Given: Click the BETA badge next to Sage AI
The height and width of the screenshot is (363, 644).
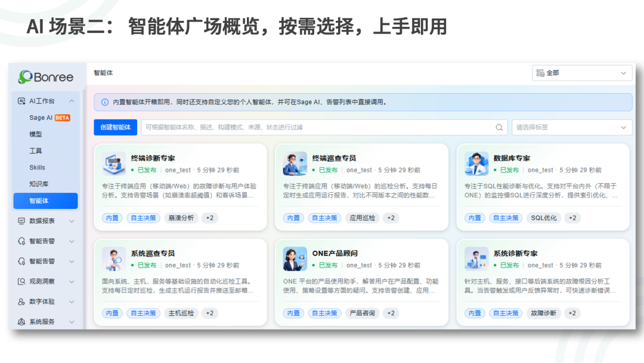Looking at the screenshot, I should pos(63,118).
